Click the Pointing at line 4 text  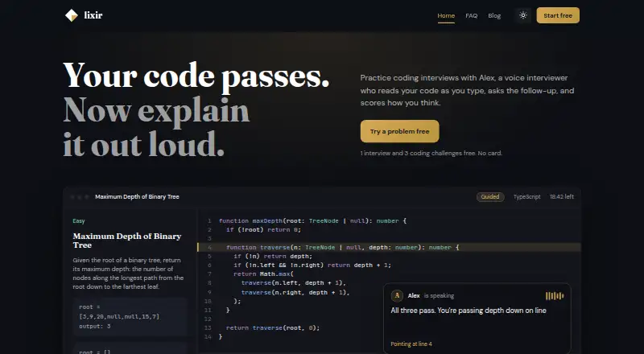411,344
